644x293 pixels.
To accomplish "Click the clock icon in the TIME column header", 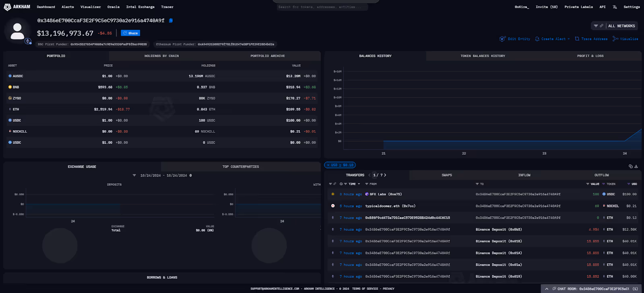I will pyautogui.click(x=341, y=184).
